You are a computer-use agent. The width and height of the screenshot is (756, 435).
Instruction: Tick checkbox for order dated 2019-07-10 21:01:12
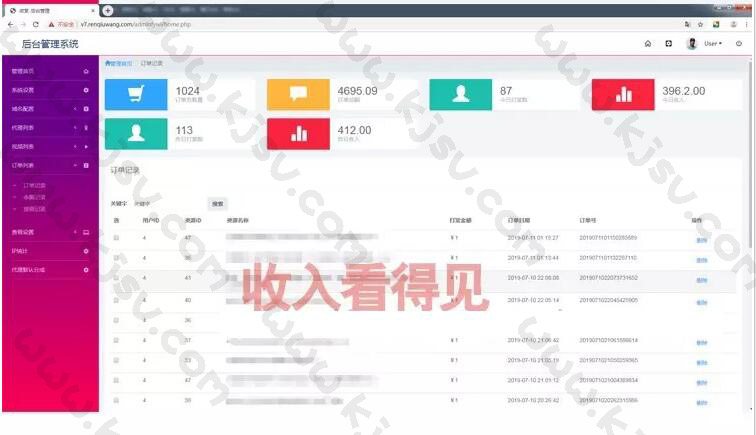coord(116,381)
